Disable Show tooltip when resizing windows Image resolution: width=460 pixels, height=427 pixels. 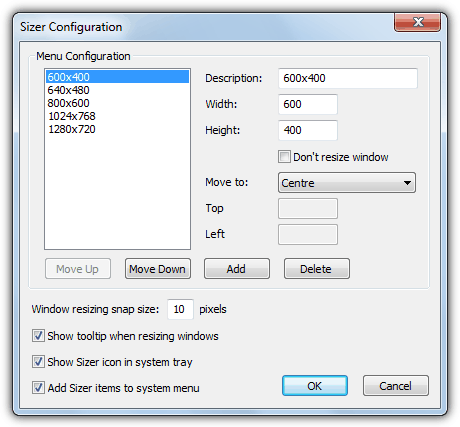tap(38, 336)
